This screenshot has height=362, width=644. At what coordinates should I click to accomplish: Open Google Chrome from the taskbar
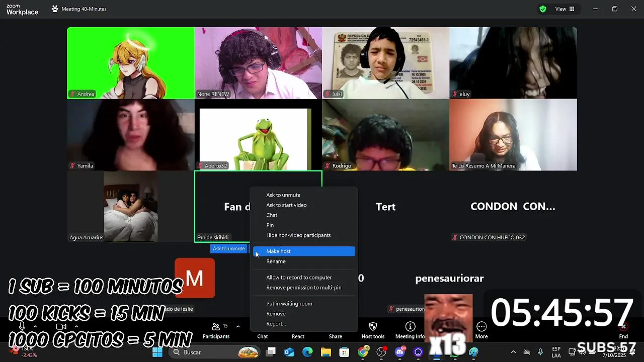click(363, 352)
